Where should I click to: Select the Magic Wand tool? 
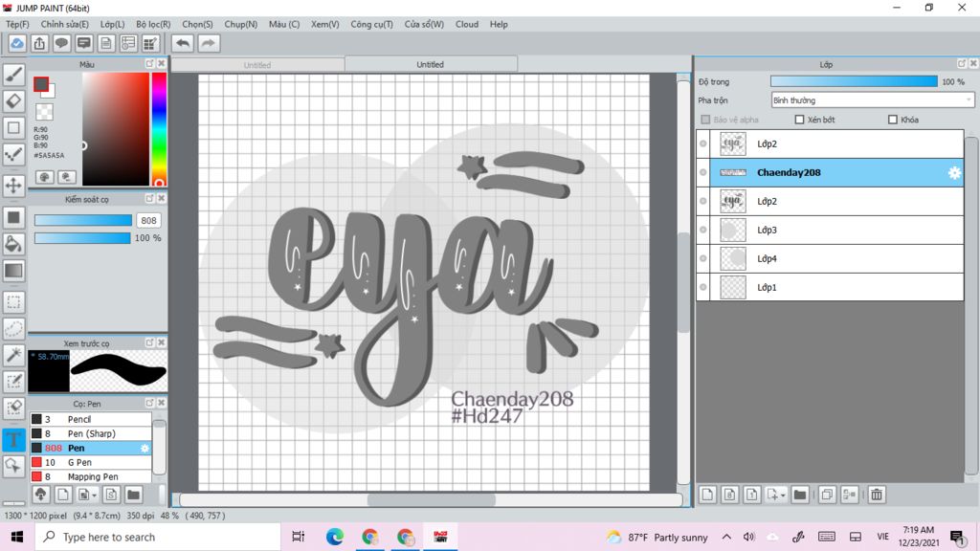pos(13,355)
